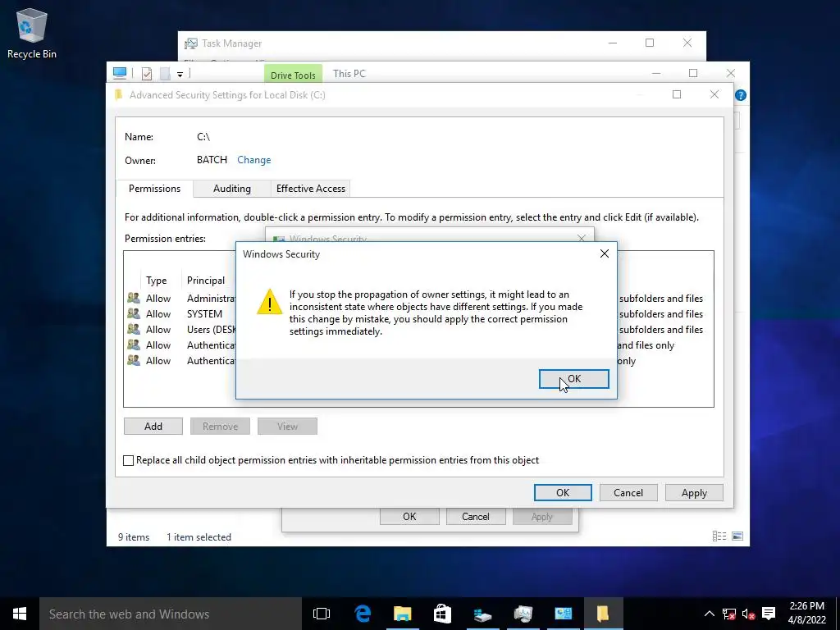The height and width of the screenshot is (630, 840).
Task: Select the Permissions tab
Action: pos(154,189)
